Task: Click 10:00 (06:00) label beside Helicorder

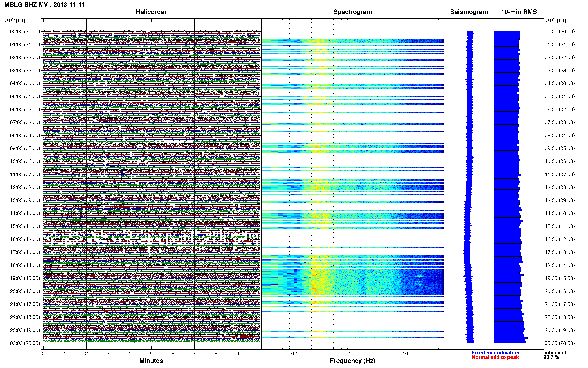Action: point(25,161)
